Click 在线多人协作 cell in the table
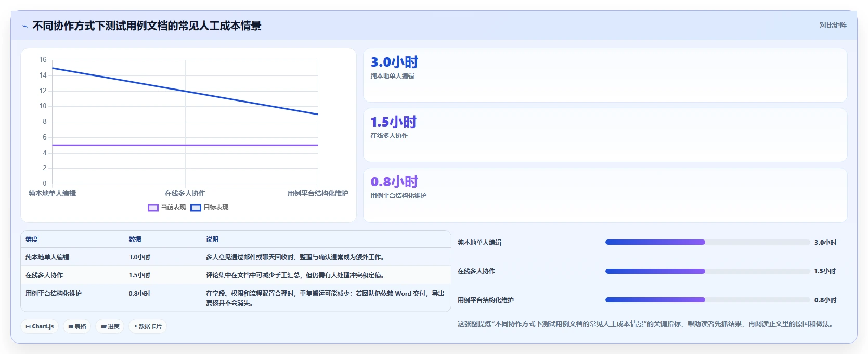Image resolution: width=868 pixels, height=354 pixels. tap(44, 275)
